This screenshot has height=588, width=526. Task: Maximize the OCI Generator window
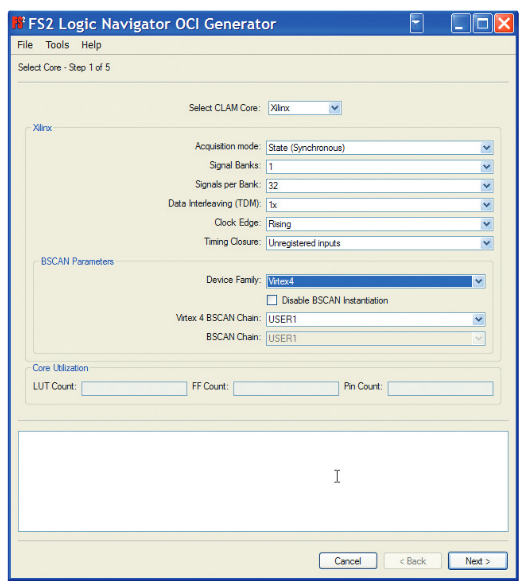point(482,24)
